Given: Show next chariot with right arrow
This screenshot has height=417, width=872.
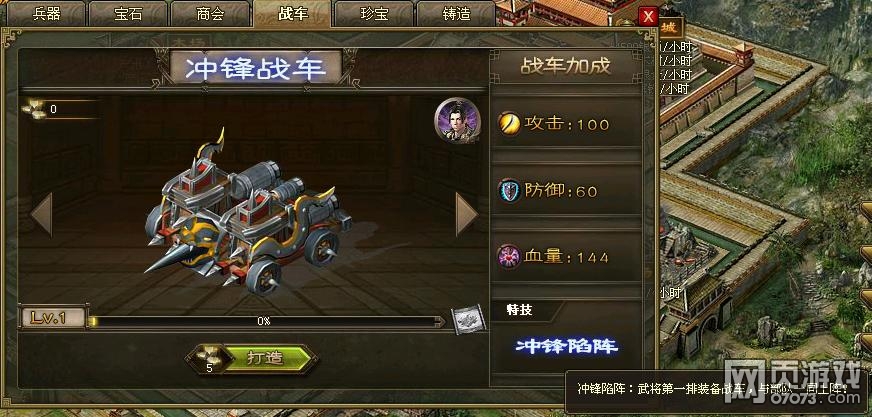Looking at the screenshot, I should 466,214.
